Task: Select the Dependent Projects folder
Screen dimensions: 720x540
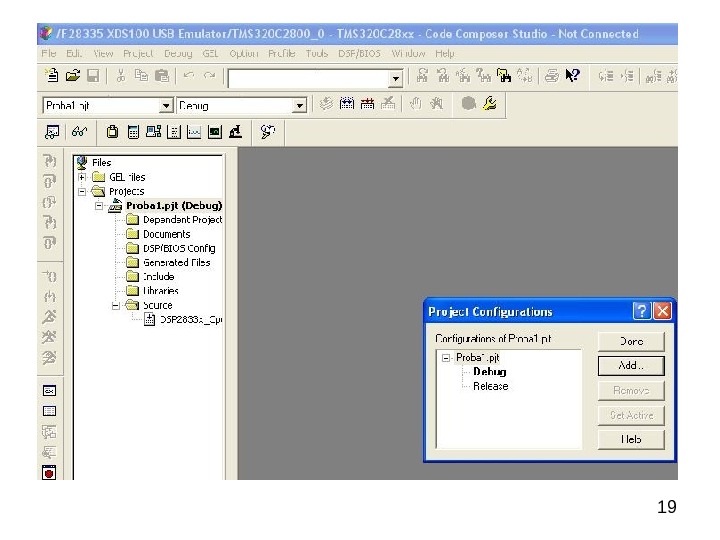Action: click(x=182, y=220)
